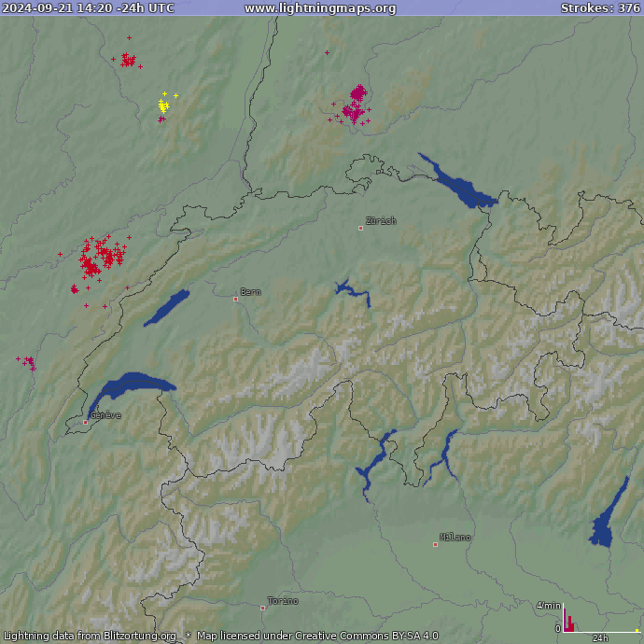Click the stroke rate histogram bars
Screen dimensions: 644x644
point(568,620)
